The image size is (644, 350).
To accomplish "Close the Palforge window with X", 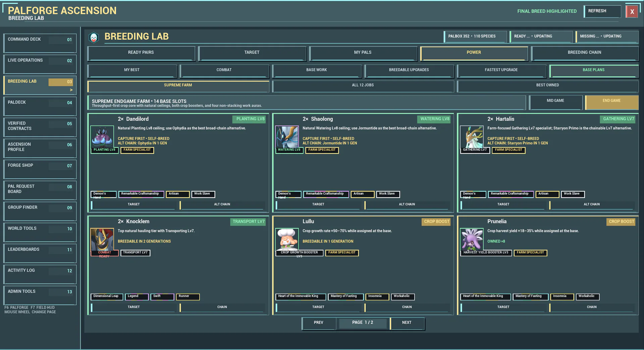I will tap(632, 12).
